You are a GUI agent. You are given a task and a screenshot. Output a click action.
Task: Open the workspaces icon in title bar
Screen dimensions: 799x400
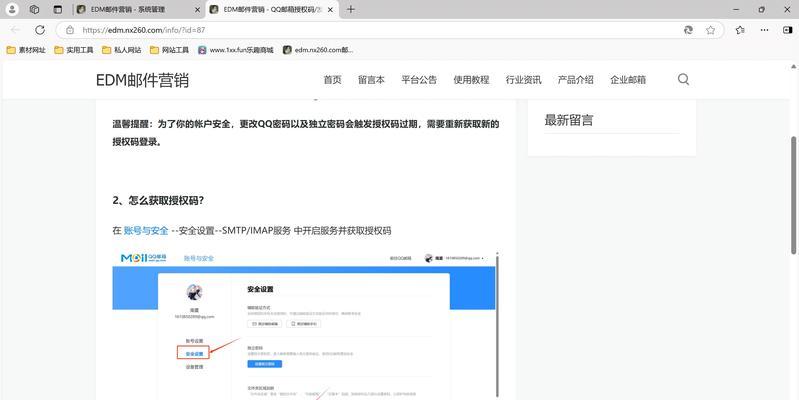click(35, 10)
